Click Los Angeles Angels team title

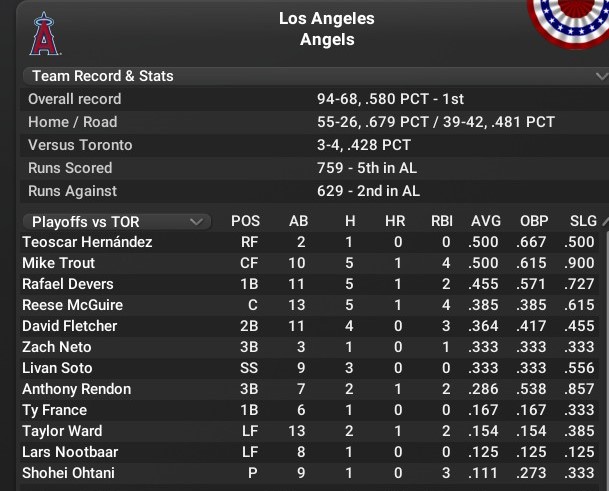[x=327, y=30]
